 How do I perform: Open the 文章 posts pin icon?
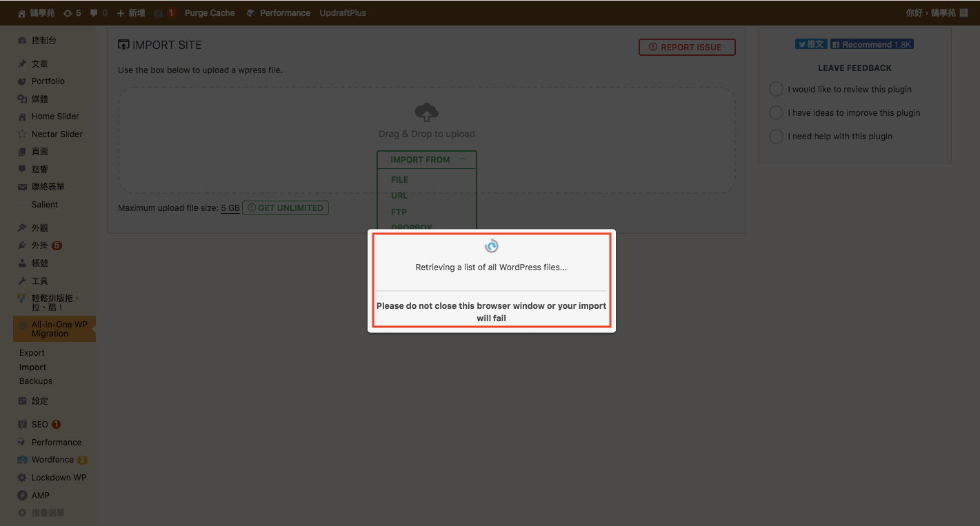(22, 64)
